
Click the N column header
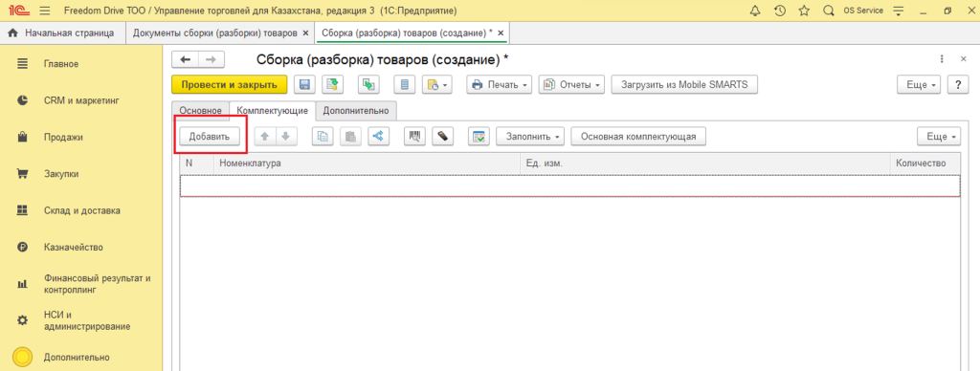(197, 163)
